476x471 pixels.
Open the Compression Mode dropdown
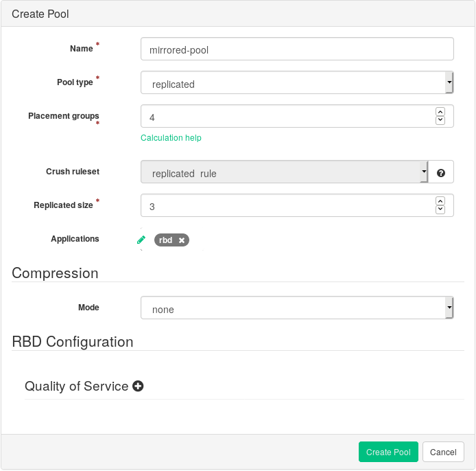(296, 309)
